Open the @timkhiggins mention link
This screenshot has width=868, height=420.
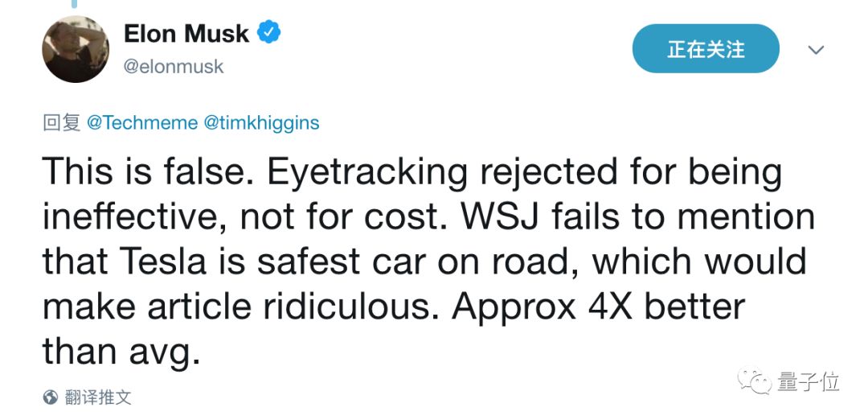click(261, 123)
